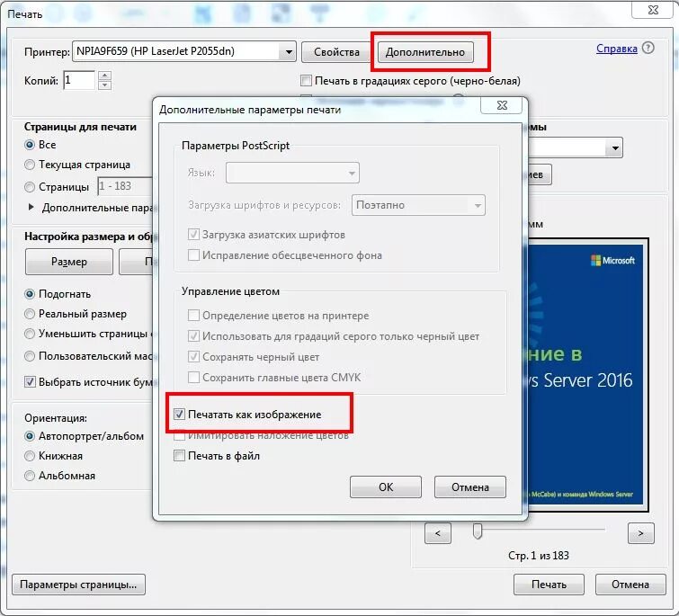679x616 pixels.
Task: Toggle Сохранять черный цвет checkbox
Action: point(193,357)
